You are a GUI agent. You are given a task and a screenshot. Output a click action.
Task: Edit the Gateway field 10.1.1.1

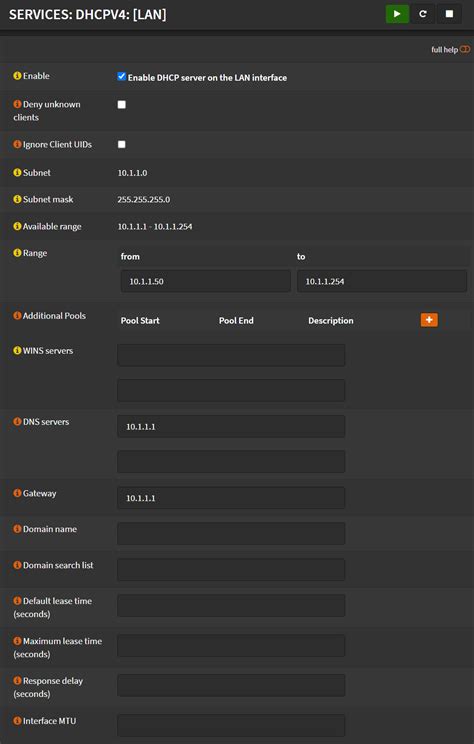click(x=231, y=498)
